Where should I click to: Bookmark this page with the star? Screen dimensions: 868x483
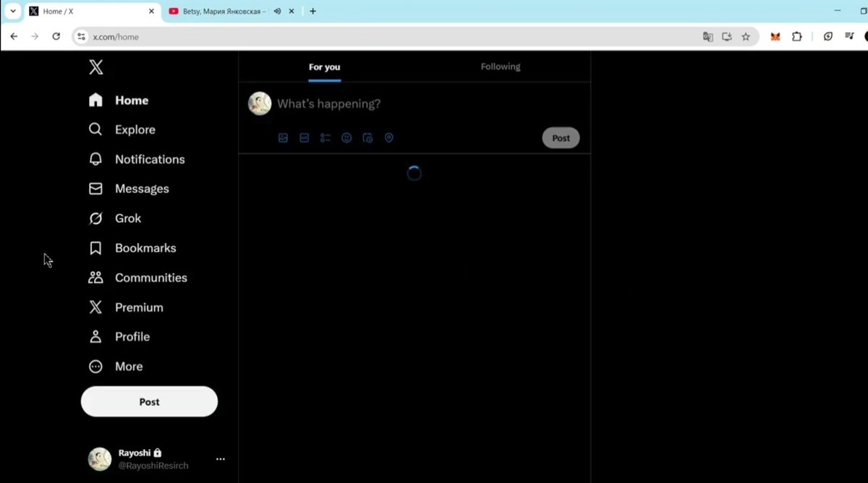(x=746, y=36)
